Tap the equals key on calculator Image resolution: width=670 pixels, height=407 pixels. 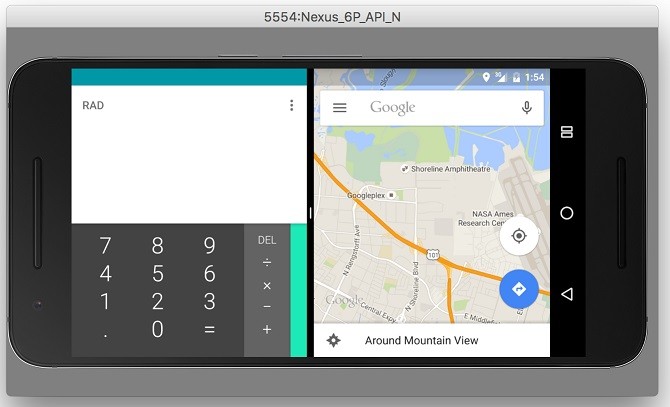(209, 330)
